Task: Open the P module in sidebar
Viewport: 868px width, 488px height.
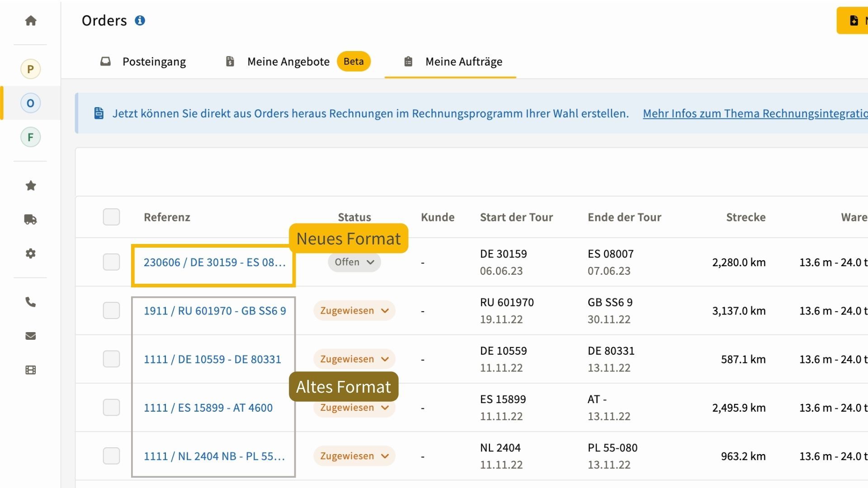Action: pyautogui.click(x=30, y=69)
